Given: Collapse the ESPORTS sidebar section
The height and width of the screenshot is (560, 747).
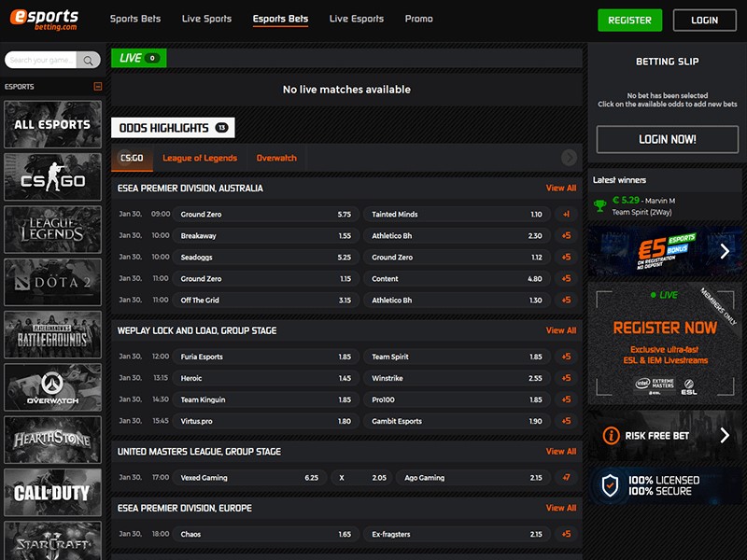Looking at the screenshot, I should pyautogui.click(x=98, y=86).
